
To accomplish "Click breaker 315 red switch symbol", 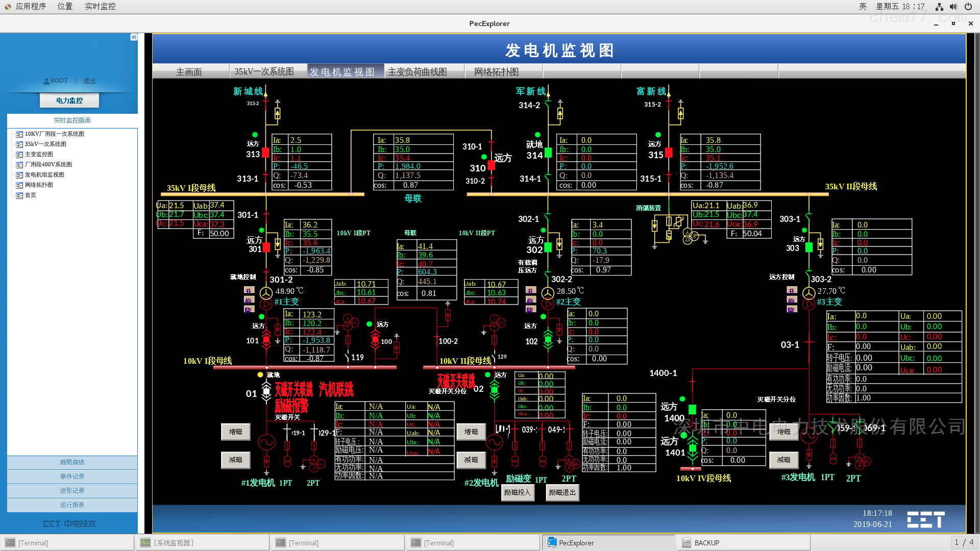I will point(669,152).
